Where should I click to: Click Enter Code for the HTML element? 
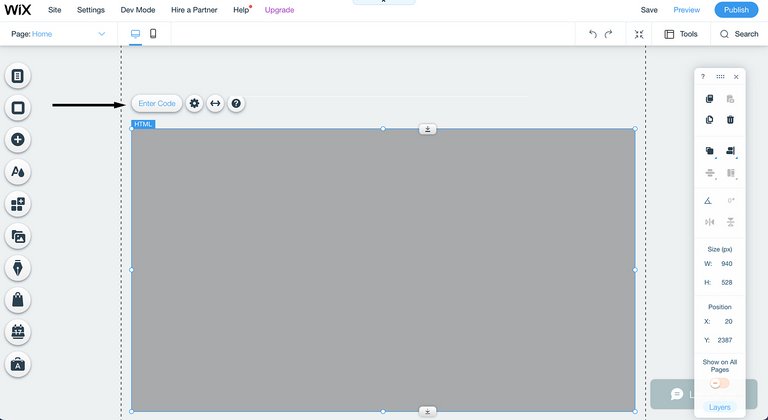click(x=157, y=103)
